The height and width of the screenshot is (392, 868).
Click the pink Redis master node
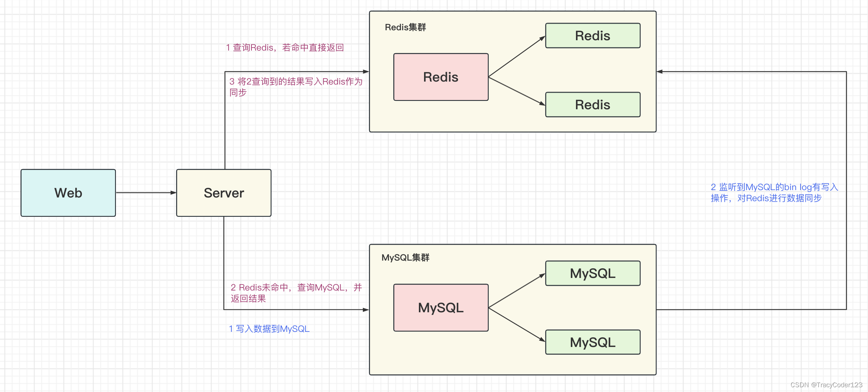pyautogui.click(x=441, y=77)
